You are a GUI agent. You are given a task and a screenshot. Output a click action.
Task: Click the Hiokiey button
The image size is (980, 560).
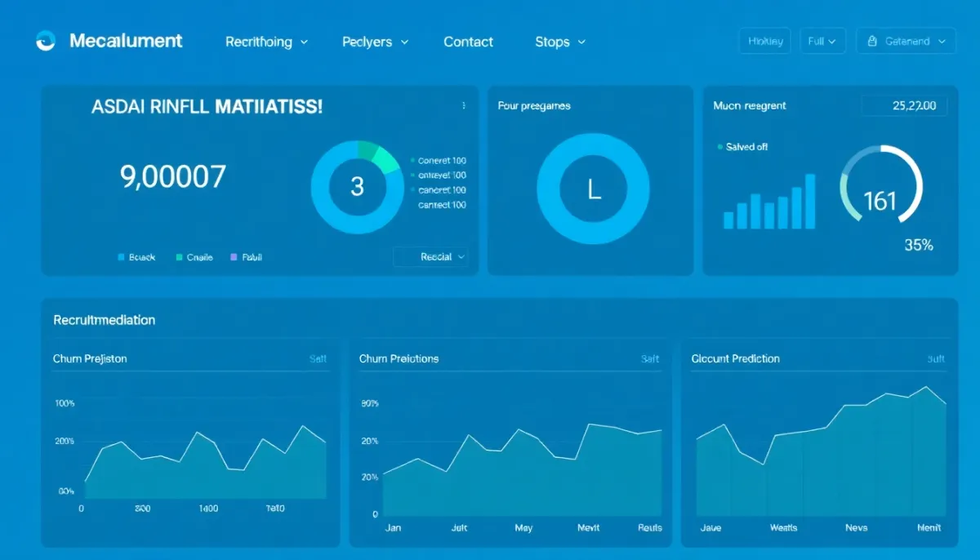765,41
